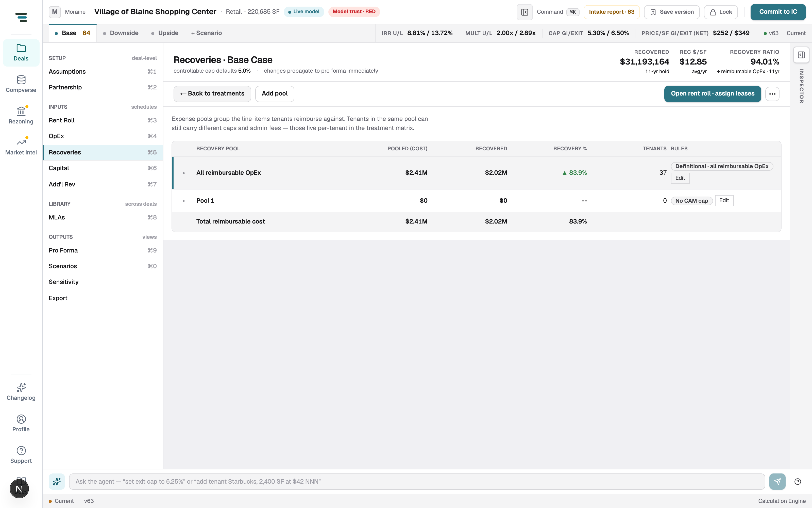
Task: Open Deals in the sidebar
Action: coord(21,53)
